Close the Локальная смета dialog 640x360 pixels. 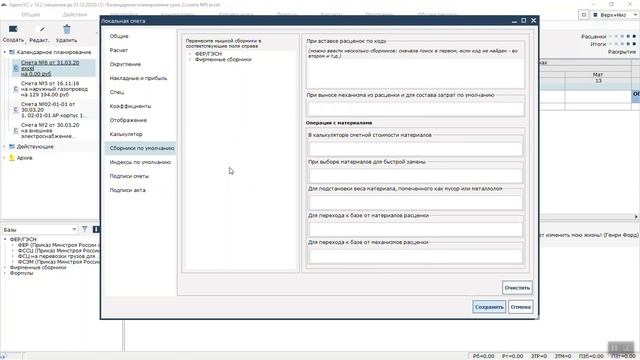533,20
